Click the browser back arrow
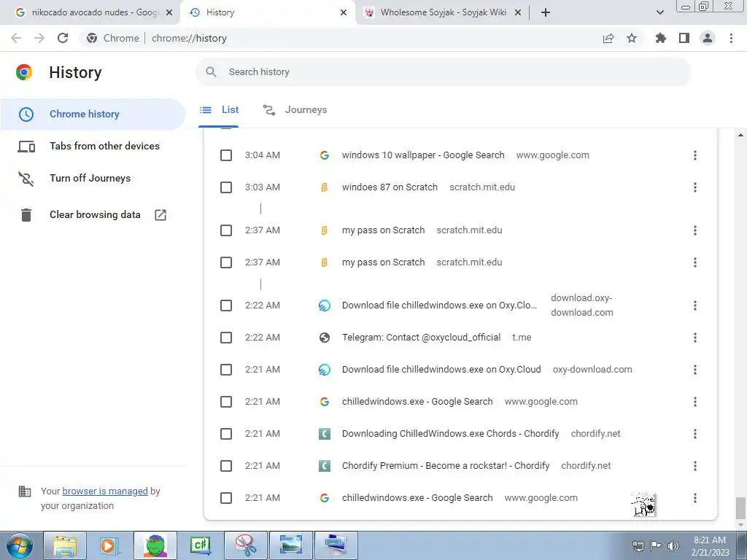Screen dimensions: 747x560 16,38
